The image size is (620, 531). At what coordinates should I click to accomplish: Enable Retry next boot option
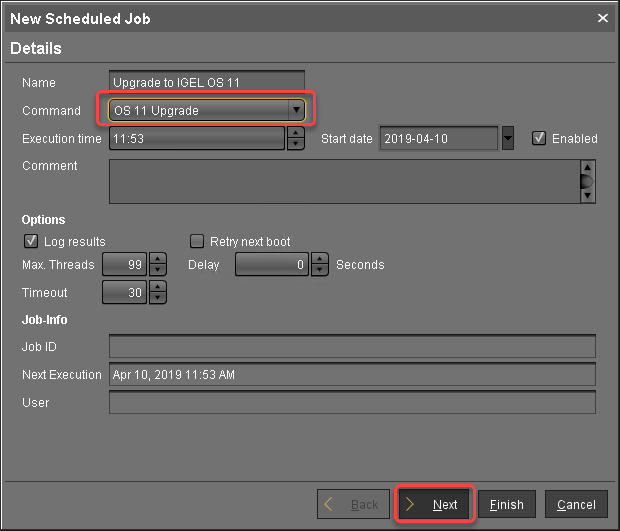197,241
